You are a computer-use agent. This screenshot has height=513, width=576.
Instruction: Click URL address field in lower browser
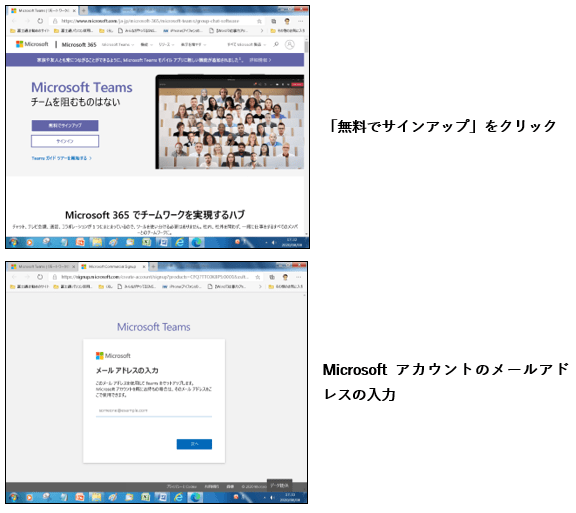click(x=155, y=277)
